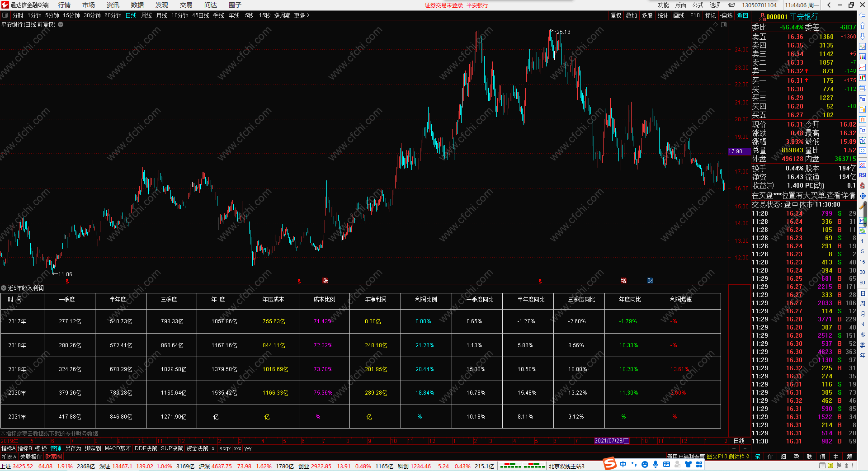This screenshot has height=471, width=868.
Task: Select the MACD基本 indicator tab
Action: pos(118,448)
